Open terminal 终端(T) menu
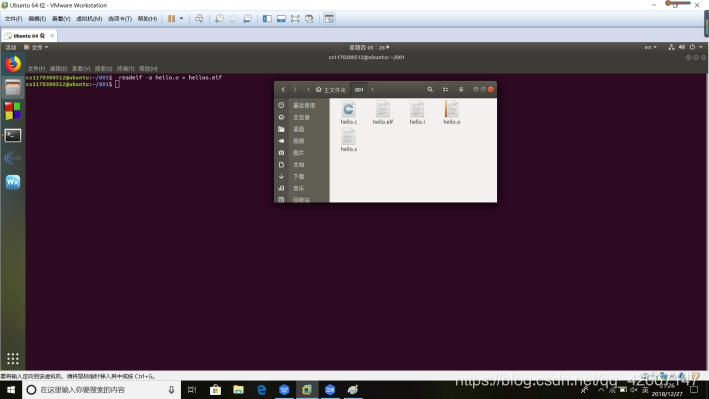 point(126,69)
